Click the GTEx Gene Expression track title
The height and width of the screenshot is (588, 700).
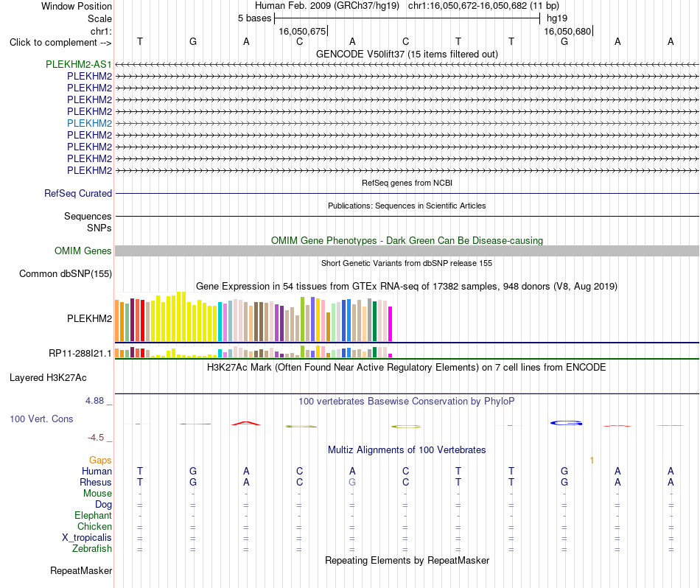(x=407, y=286)
